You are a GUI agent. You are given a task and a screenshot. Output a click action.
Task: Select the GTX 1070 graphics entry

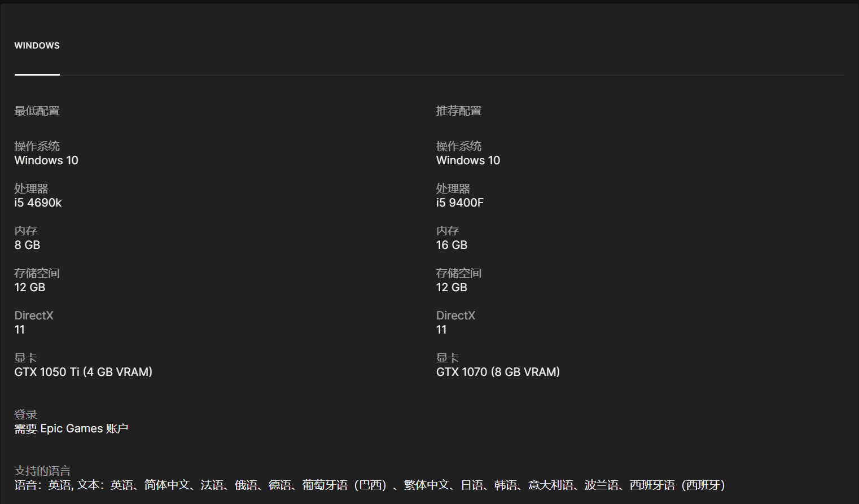[x=498, y=372]
